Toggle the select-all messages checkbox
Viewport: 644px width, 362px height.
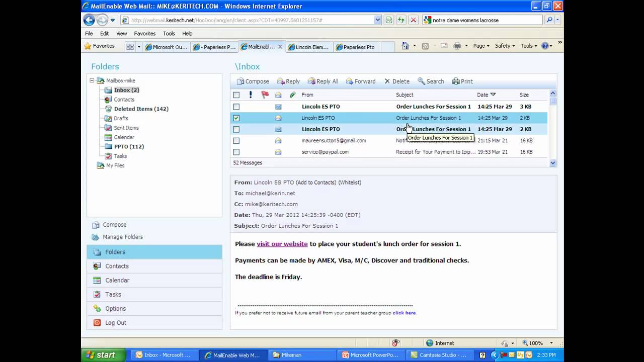[236, 95]
